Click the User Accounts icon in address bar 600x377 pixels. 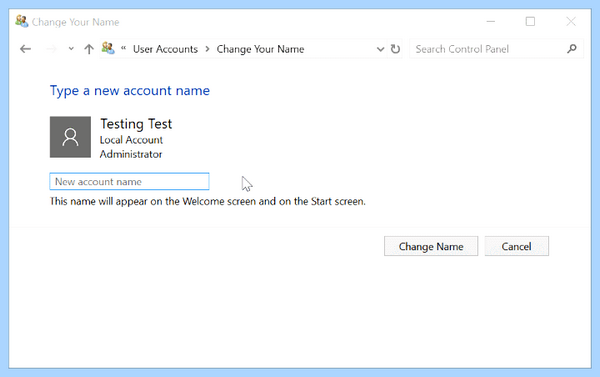(108, 49)
